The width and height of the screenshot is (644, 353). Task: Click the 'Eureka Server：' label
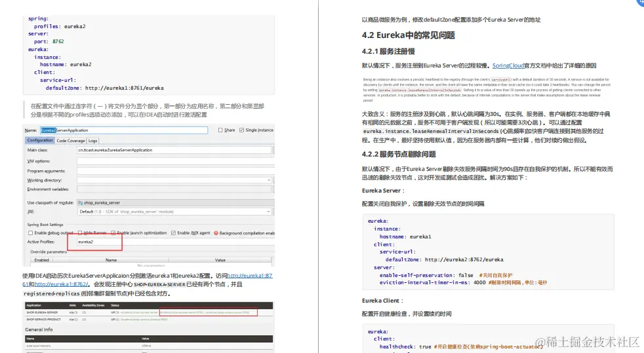[x=383, y=191]
